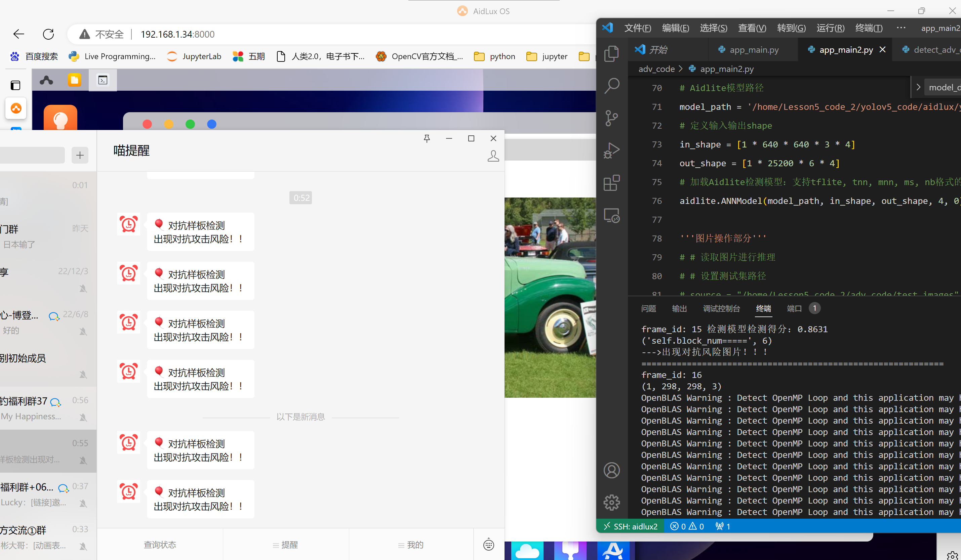The height and width of the screenshot is (560, 961).
Task: Open the 选择(S) menu
Action: pyautogui.click(x=714, y=28)
